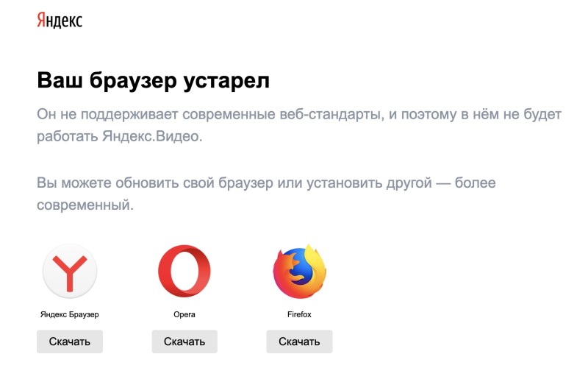Select the Opera text label
Screen dimensions: 588x368
pos(184,314)
